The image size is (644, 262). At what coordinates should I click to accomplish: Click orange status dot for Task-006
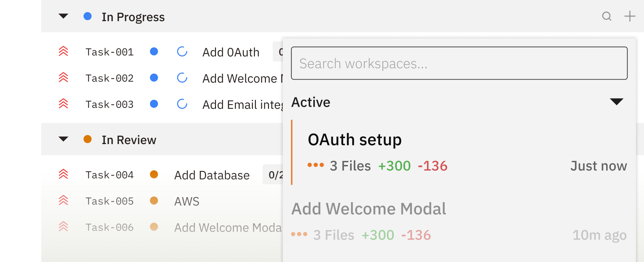[154, 227]
